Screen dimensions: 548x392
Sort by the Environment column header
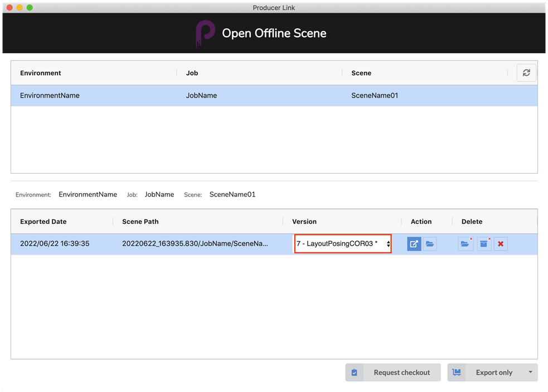tap(41, 73)
